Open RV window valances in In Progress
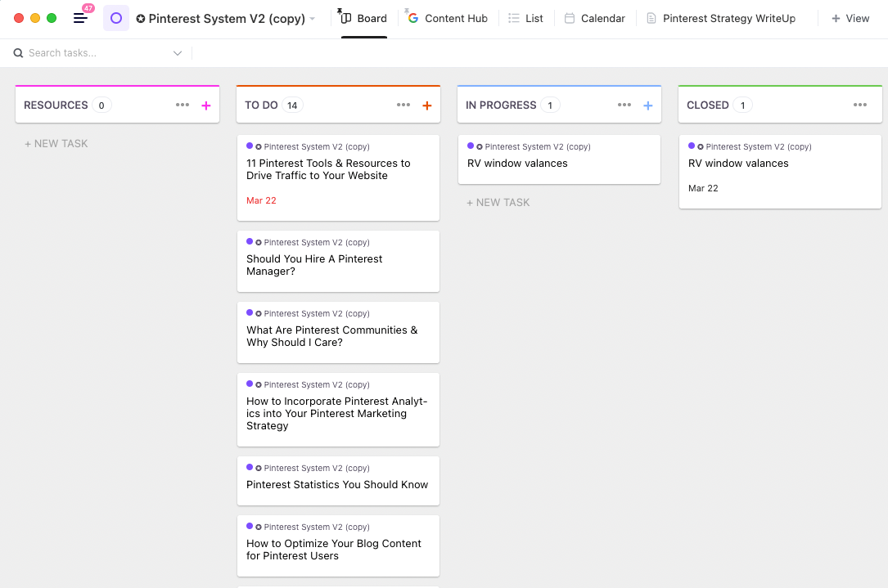 [x=559, y=159]
